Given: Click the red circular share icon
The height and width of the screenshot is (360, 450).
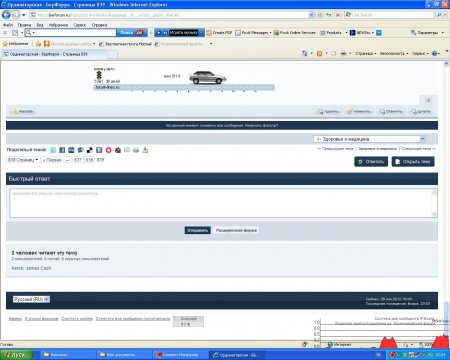Looking at the screenshot, I should tap(108, 150).
